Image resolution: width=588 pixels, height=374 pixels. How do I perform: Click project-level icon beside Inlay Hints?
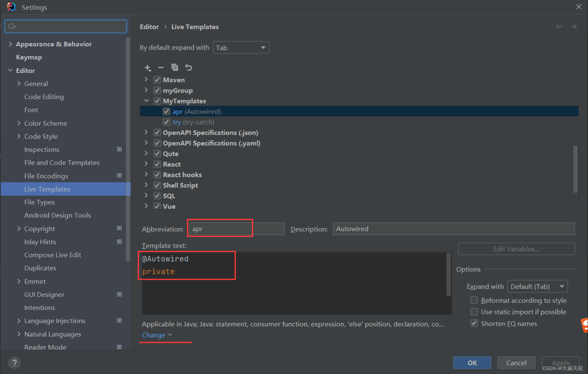119,242
